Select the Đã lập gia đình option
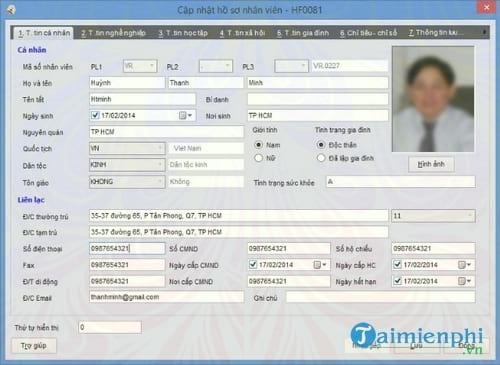 pos(321,158)
